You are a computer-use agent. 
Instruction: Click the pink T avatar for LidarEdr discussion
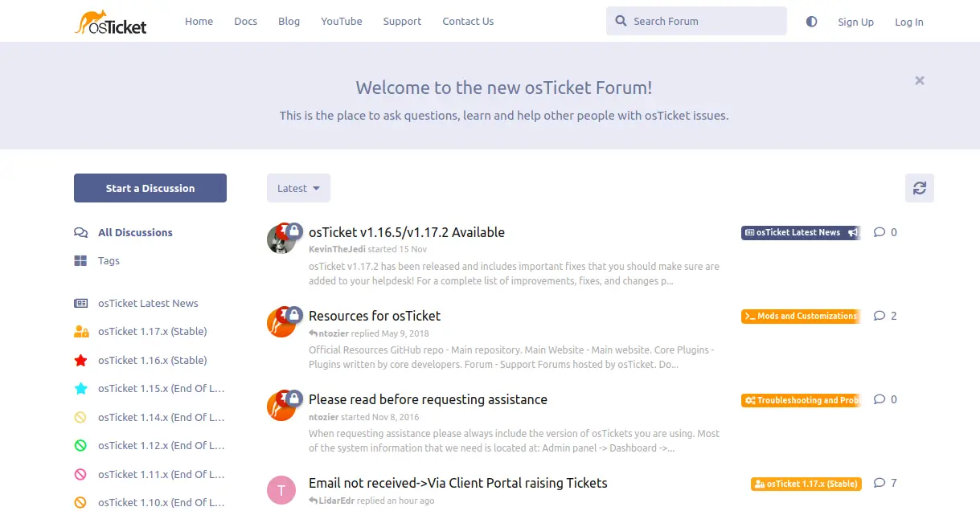(x=281, y=490)
